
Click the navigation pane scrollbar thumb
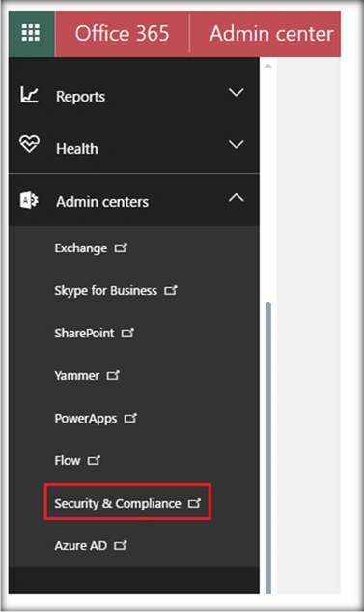point(268,447)
